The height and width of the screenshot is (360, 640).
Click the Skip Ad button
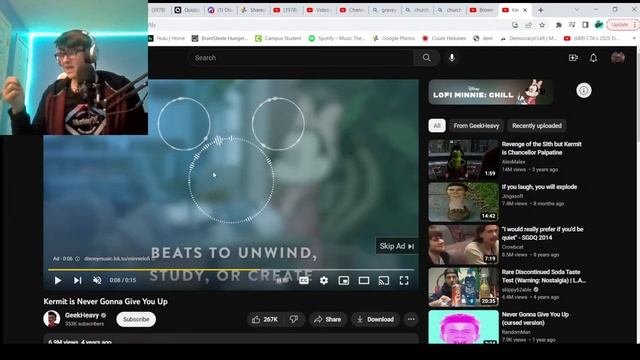pyautogui.click(x=397, y=246)
